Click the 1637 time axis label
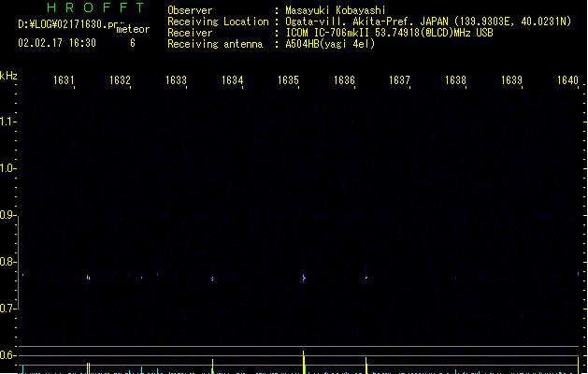 399,80
